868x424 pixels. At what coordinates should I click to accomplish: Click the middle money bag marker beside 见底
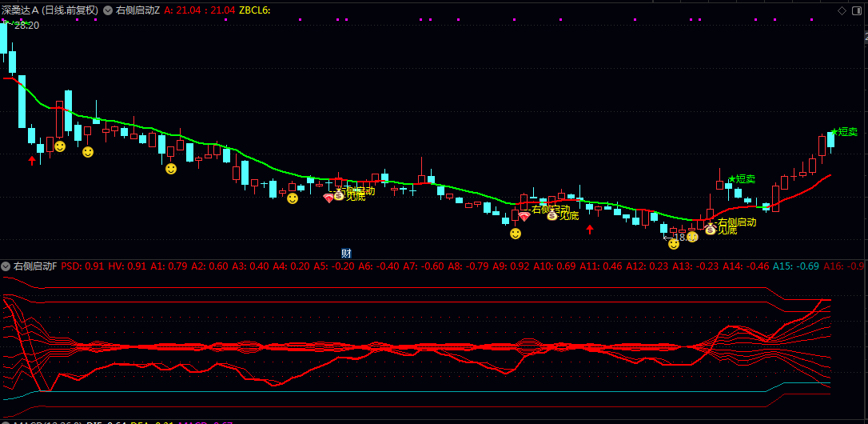coord(552,215)
